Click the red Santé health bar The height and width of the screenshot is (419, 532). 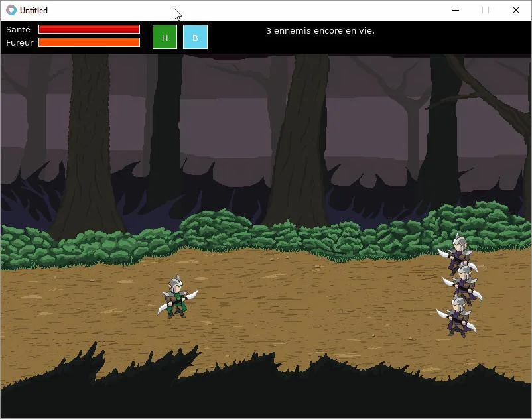click(x=90, y=29)
